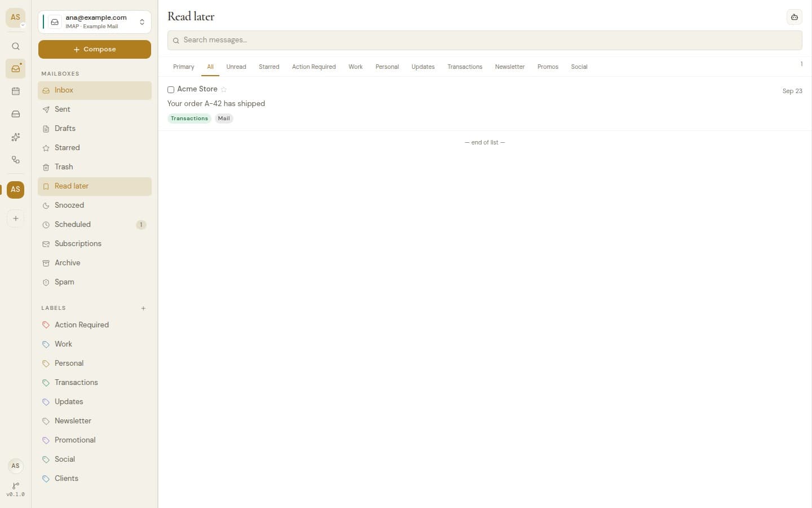
Task: Open the connected shapes icon in the left rail
Action: click(16, 160)
